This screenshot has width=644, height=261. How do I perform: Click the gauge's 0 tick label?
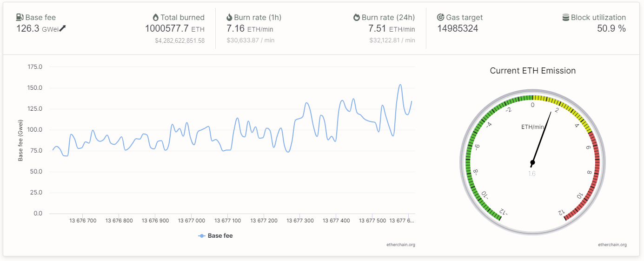533,105
